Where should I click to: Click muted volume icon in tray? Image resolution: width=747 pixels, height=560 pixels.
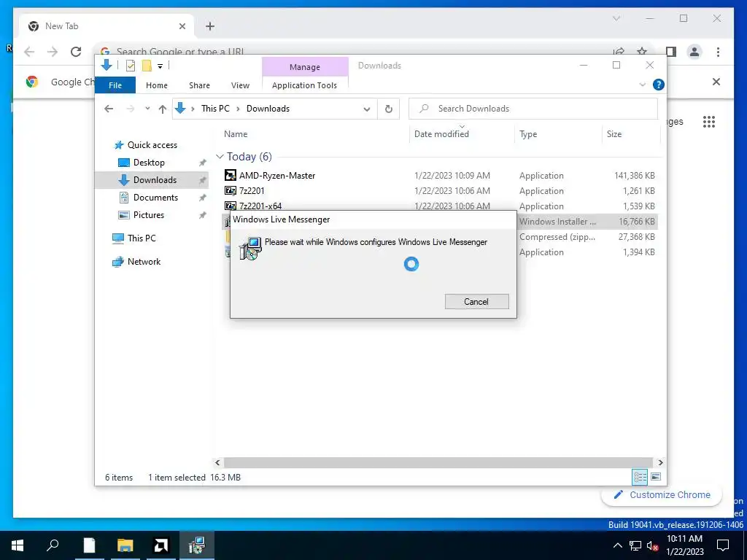coord(651,545)
